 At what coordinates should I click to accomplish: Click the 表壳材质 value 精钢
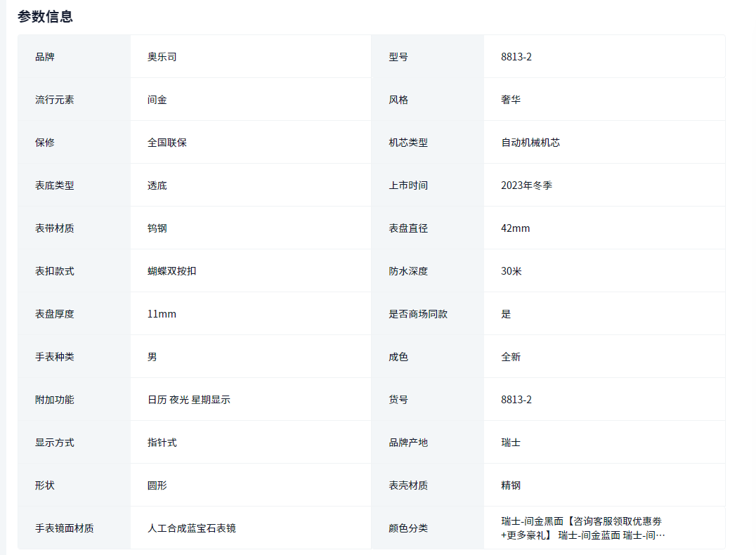click(511, 485)
